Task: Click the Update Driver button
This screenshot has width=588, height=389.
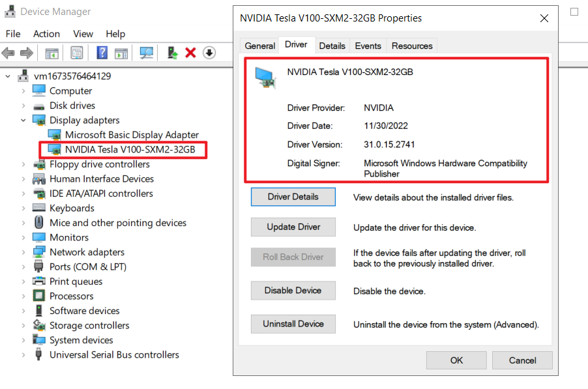Action: [293, 227]
